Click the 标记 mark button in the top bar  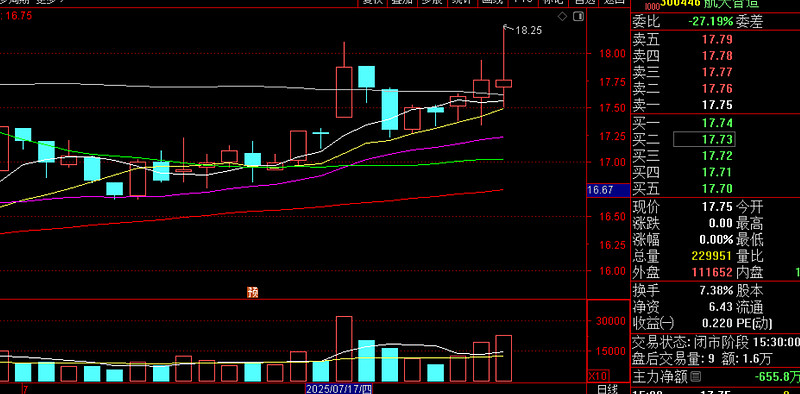[x=554, y=3]
